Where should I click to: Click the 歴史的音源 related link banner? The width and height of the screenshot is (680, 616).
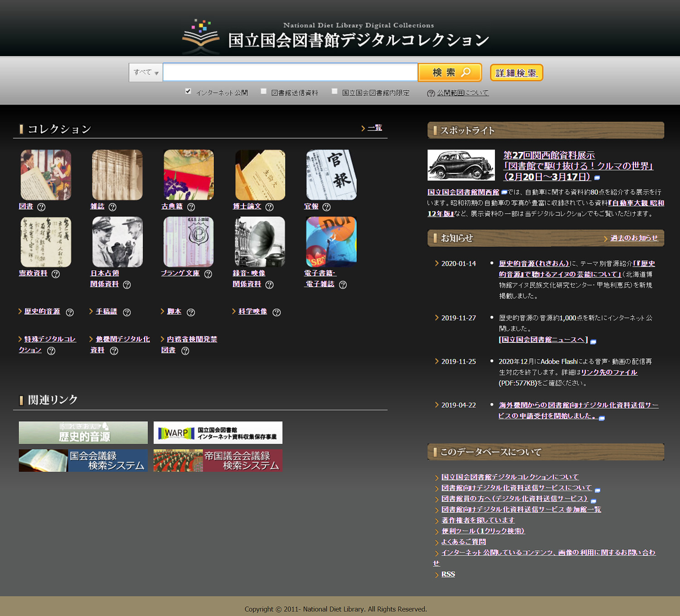[x=83, y=433]
